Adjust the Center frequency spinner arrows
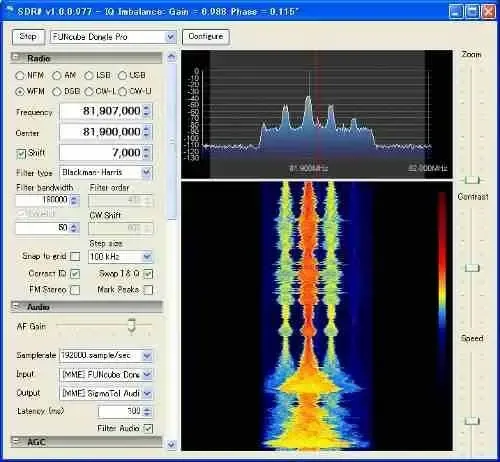 point(147,132)
